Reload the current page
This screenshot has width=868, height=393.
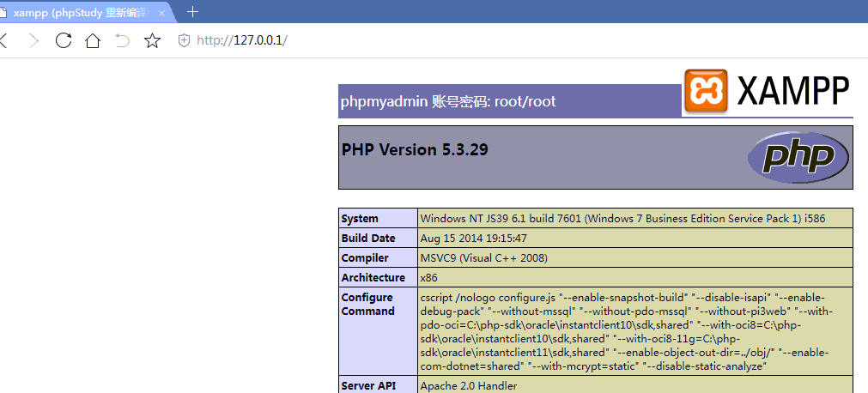point(64,40)
